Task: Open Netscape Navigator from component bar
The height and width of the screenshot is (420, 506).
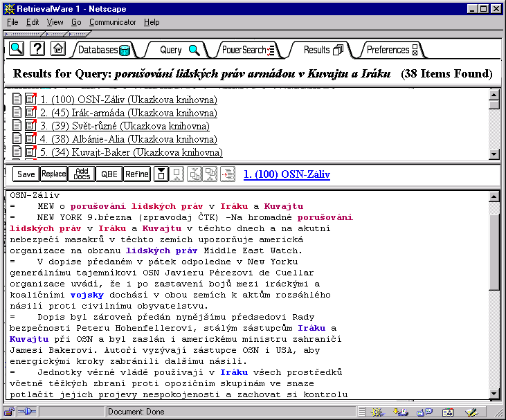Action: pyautogui.click(x=377, y=412)
